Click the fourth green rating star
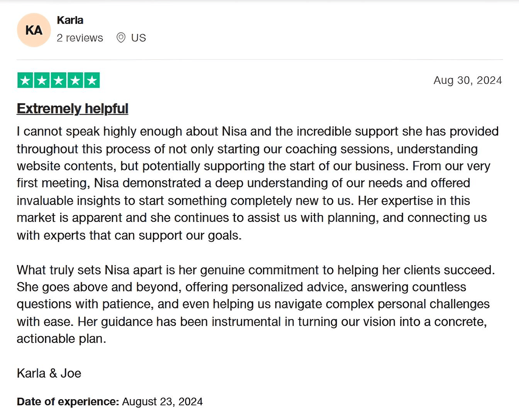Image resolution: width=519 pixels, height=420 pixels. [75, 80]
